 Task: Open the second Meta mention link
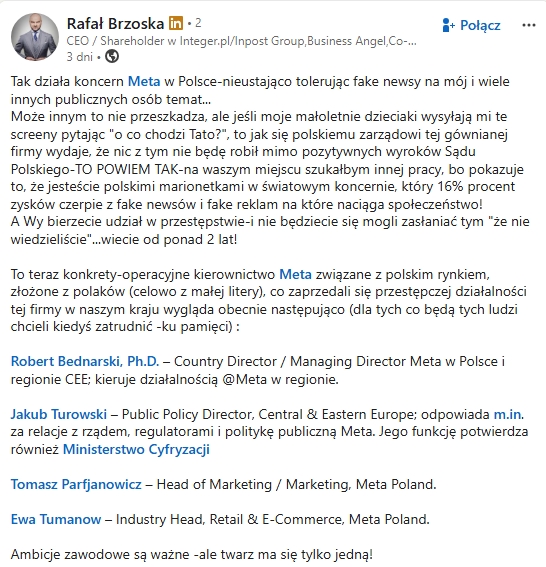coord(295,274)
